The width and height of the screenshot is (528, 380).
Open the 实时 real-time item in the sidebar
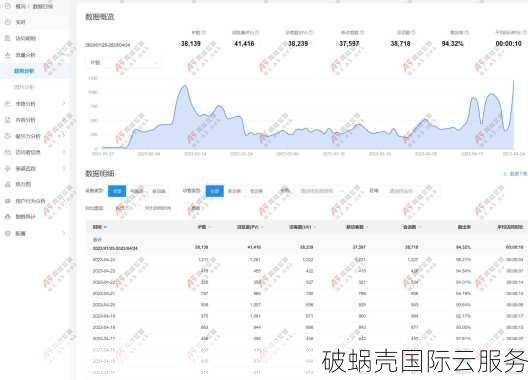click(21, 22)
